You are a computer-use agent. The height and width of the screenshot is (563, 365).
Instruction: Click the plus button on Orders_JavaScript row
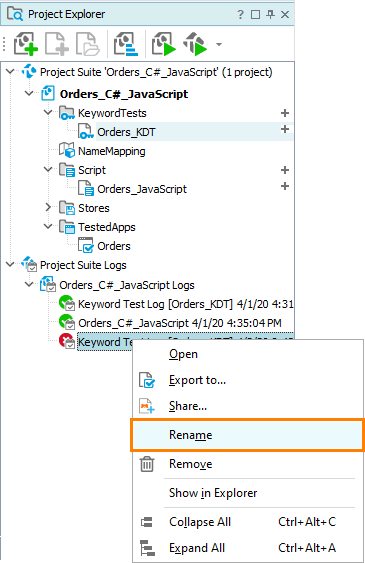285,186
